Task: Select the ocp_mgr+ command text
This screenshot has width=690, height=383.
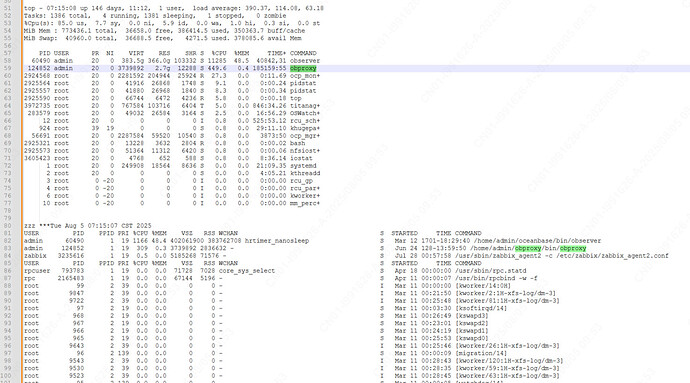Action: tap(305, 136)
